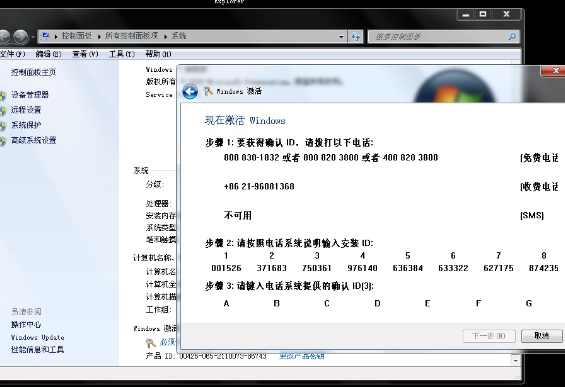The width and height of the screenshot is (565, 387).
Task: Click installation ID group 874235
Action: click(x=544, y=268)
